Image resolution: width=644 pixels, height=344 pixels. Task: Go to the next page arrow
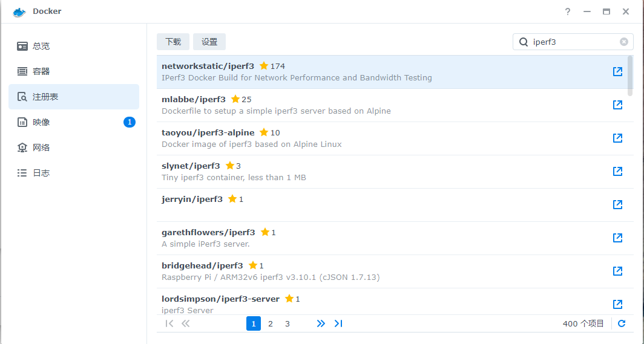[x=321, y=324]
